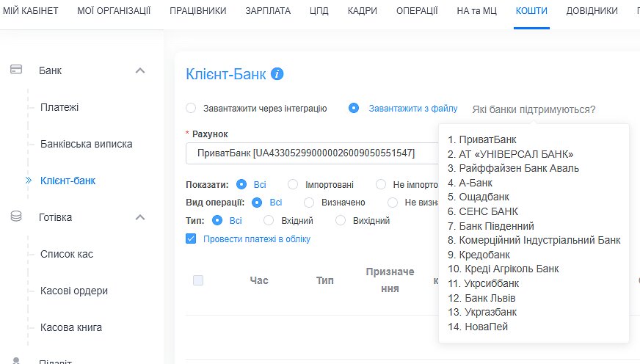Screen dimensions: 640x364
Task: Collapse the Готівка sidebar section chevron
Action: 140,217
